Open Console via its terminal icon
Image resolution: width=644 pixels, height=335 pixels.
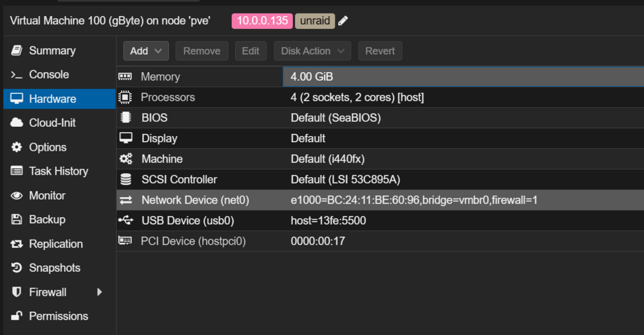[17, 74]
